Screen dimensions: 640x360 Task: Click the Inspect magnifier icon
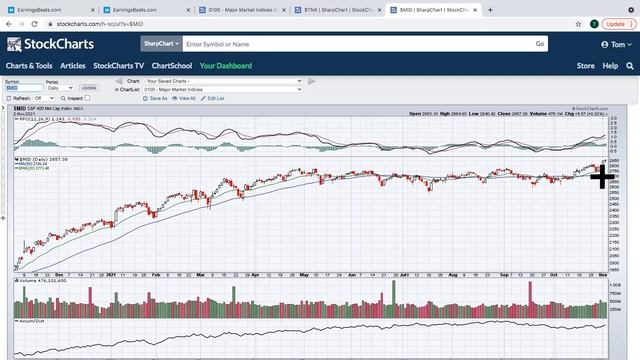63,98
